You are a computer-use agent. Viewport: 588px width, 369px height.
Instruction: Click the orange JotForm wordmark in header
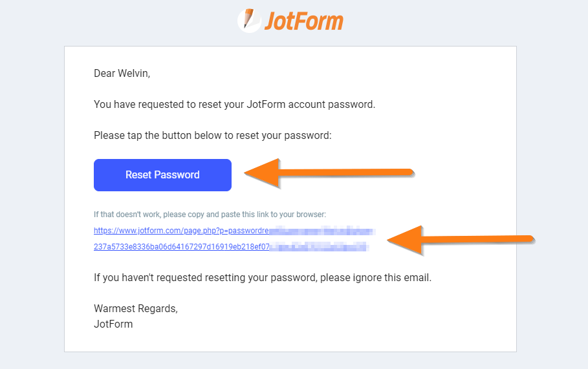[x=303, y=21]
